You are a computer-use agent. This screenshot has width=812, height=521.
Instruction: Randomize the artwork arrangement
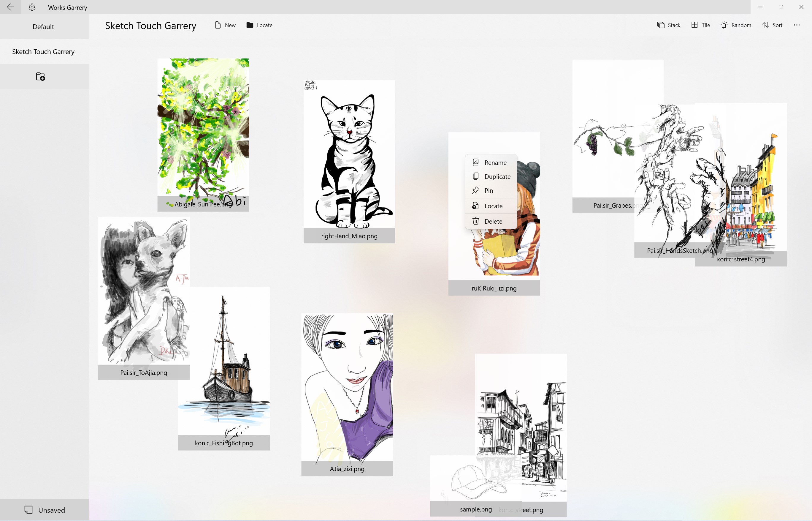736,25
